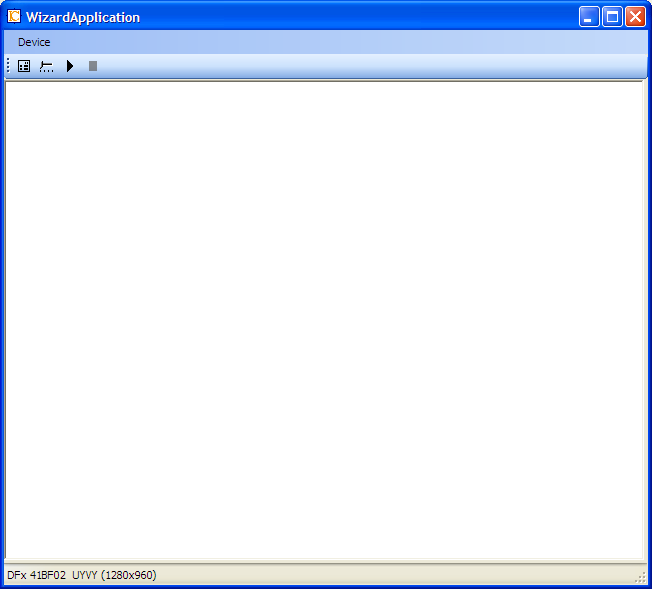The image size is (652, 589).
Task: Stop live video with gray square
Action: click(x=93, y=66)
